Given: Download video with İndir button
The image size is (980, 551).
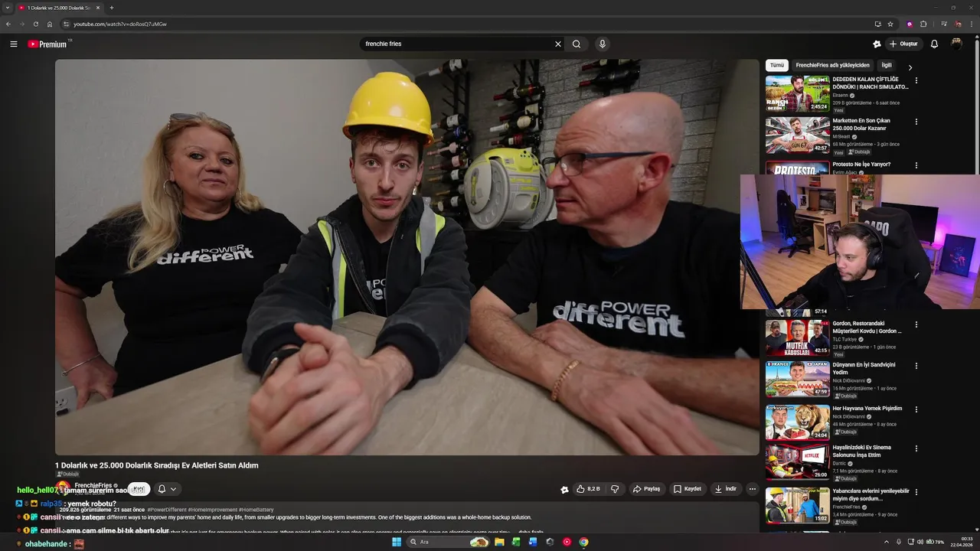Looking at the screenshot, I should [725, 489].
